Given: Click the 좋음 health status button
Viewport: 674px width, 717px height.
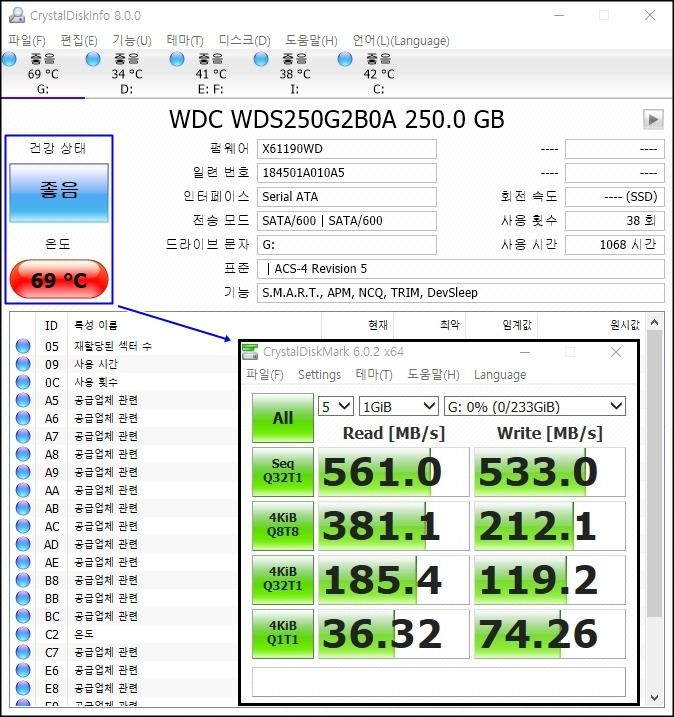Looking at the screenshot, I should 59,193.
